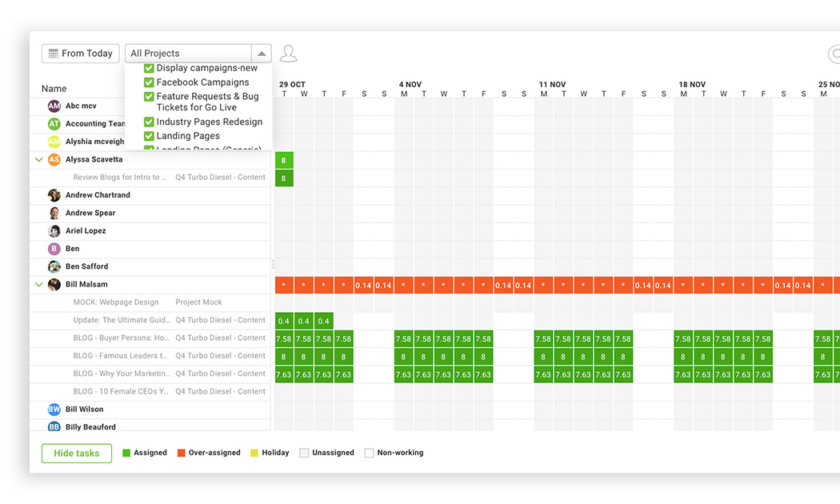Select Abc mcv avatar
The image size is (840, 504).
54,106
